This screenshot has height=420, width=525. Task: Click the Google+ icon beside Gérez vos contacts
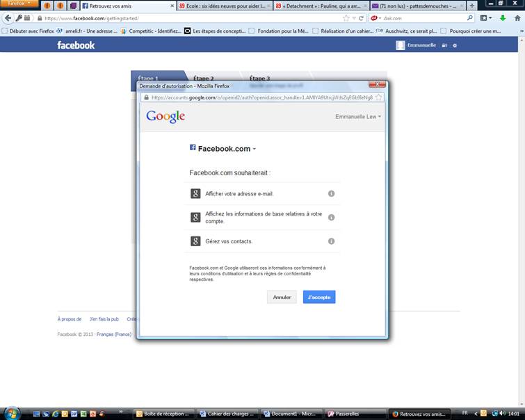tap(195, 241)
